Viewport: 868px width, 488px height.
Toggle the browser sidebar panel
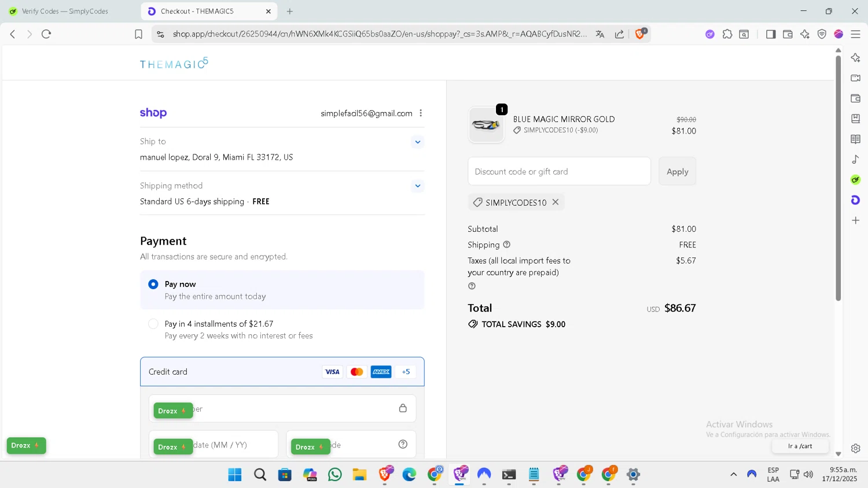tap(770, 34)
